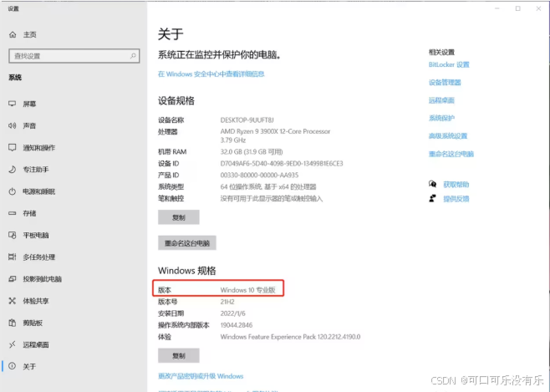The width and height of the screenshot is (550, 392).
Task: Click 复制 button under device specs
Action: [x=179, y=217]
